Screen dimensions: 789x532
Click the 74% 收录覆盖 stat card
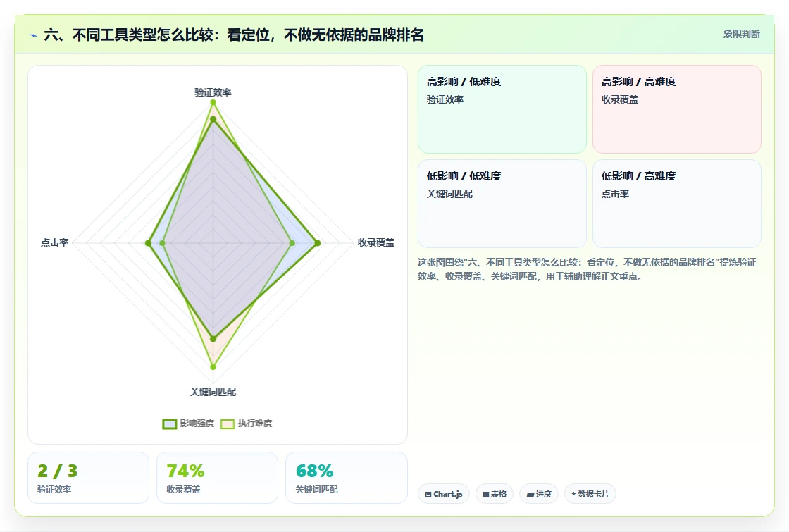pyautogui.click(x=218, y=478)
